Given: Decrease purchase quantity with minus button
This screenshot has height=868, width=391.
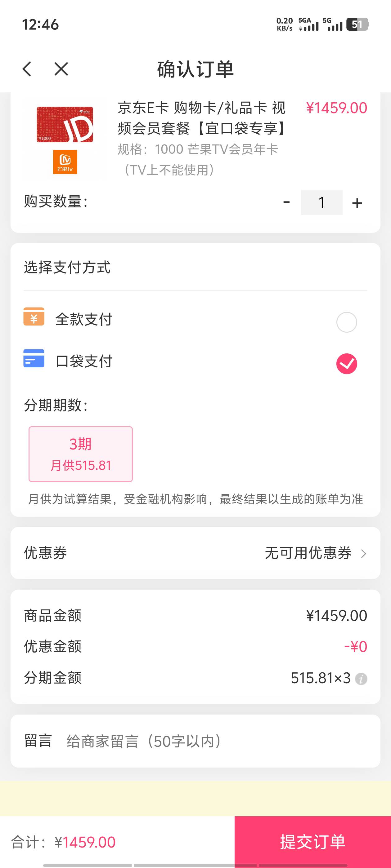Looking at the screenshot, I should 286,202.
